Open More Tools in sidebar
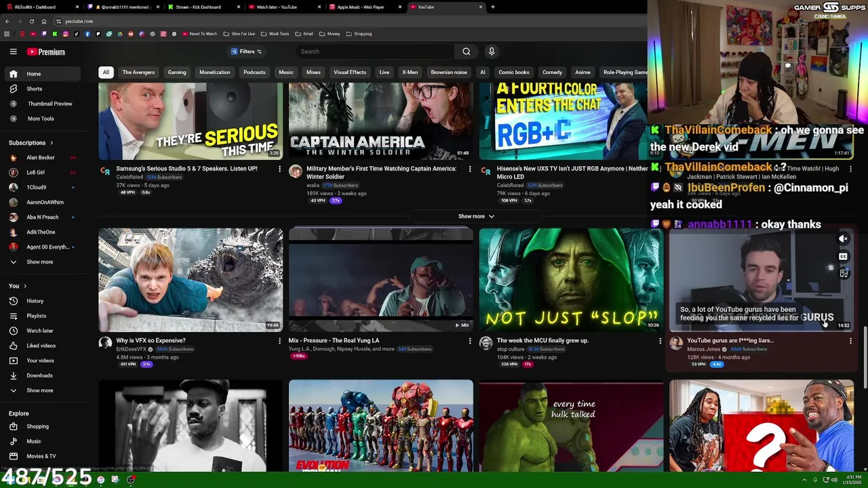Screen dimensions: 868x488 point(41,119)
